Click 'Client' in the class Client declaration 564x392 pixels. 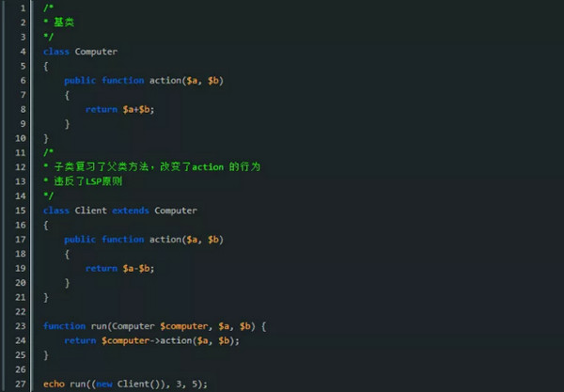[x=90, y=211]
